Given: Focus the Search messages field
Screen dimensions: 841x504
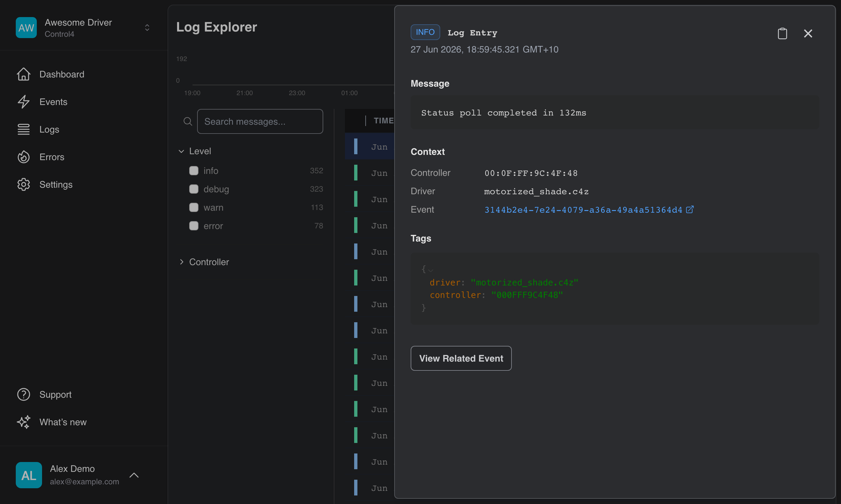Looking at the screenshot, I should pyautogui.click(x=260, y=121).
